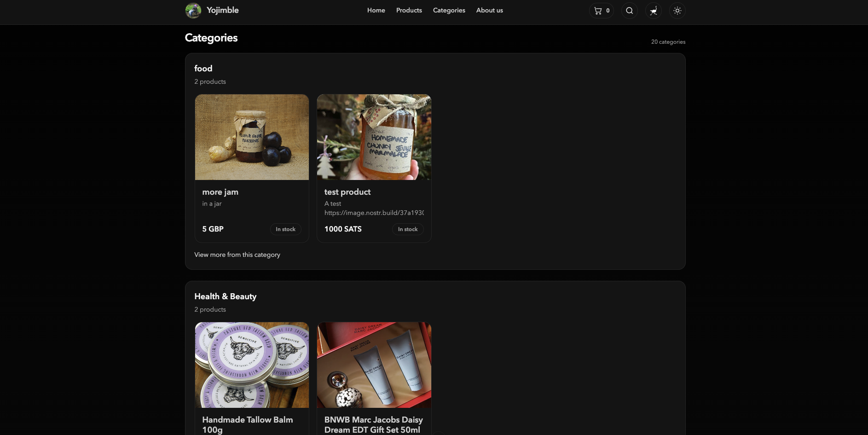Open the Health & Beauty category heading
Screen dimensions: 868x435
pyautogui.click(x=226, y=296)
